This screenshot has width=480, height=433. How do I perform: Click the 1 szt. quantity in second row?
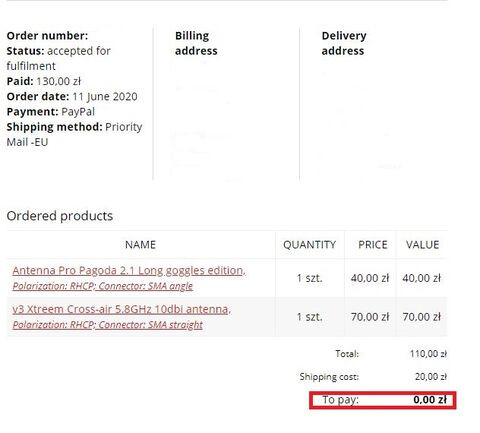[x=310, y=317]
